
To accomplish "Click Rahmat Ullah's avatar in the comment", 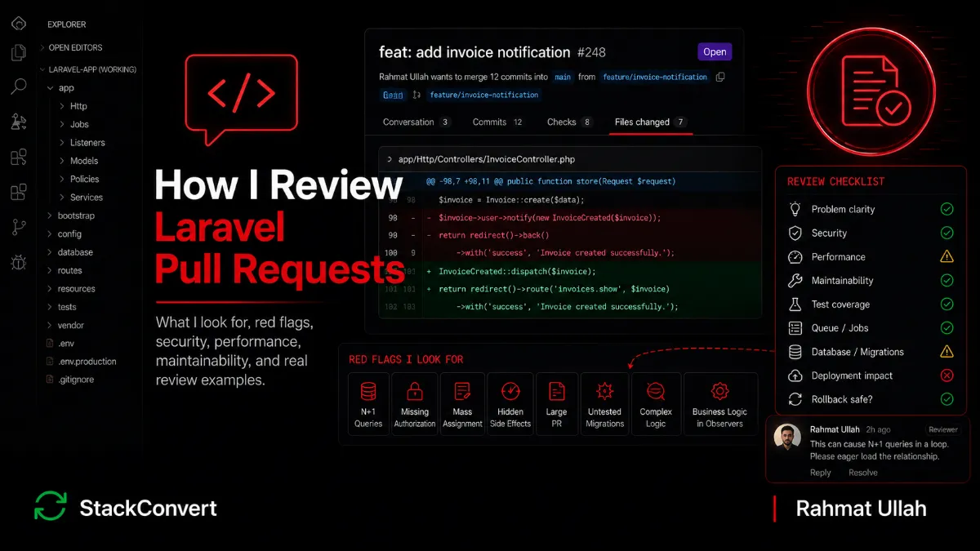I will coord(787,438).
